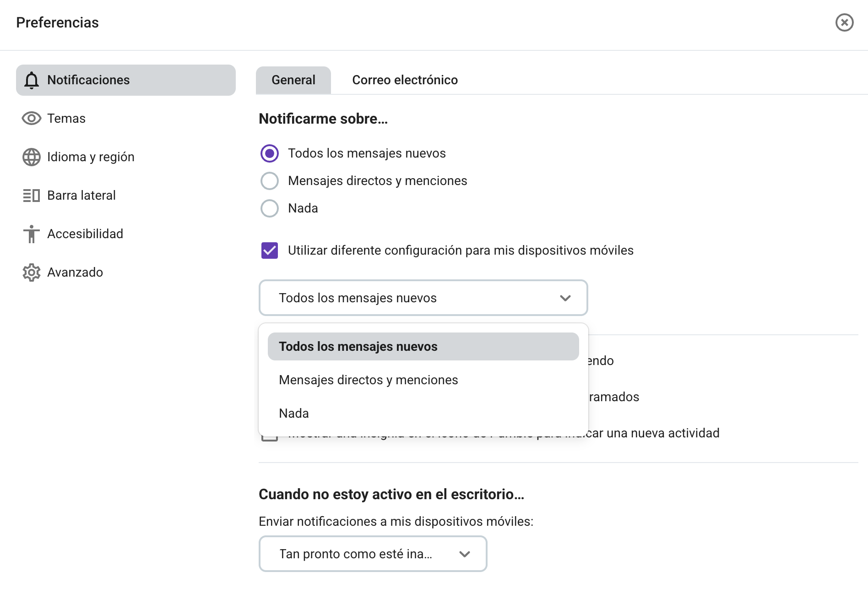Select the Barra lateral sidebar icon
This screenshot has height=594, width=868.
point(31,195)
